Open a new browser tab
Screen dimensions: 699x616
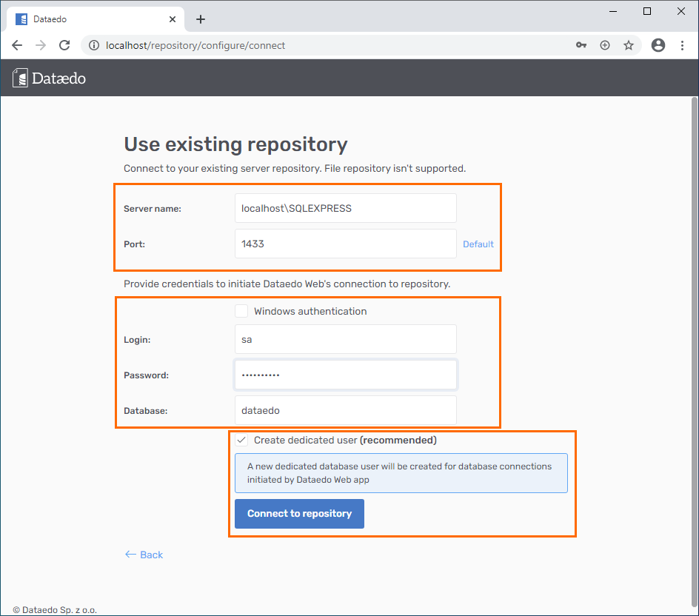[x=201, y=19]
